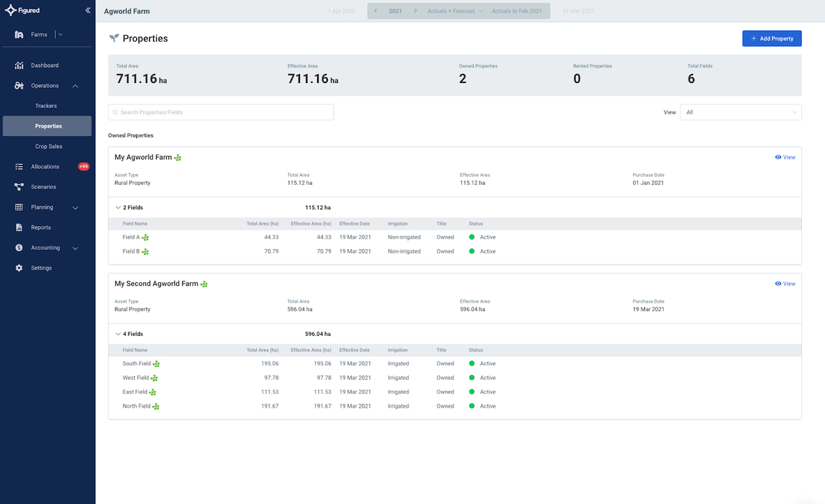Go to next year using right chevron
The height and width of the screenshot is (504, 825).
(x=415, y=10)
